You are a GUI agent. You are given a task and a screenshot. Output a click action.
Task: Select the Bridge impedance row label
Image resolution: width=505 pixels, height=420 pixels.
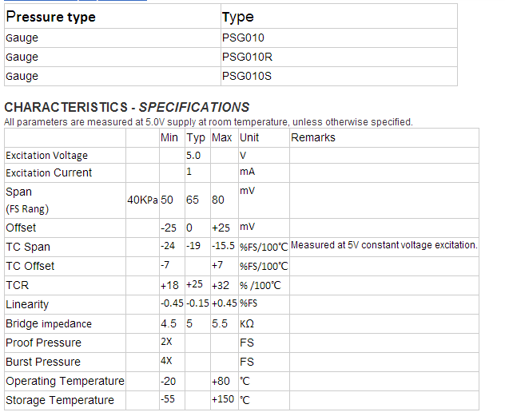(49, 324)
